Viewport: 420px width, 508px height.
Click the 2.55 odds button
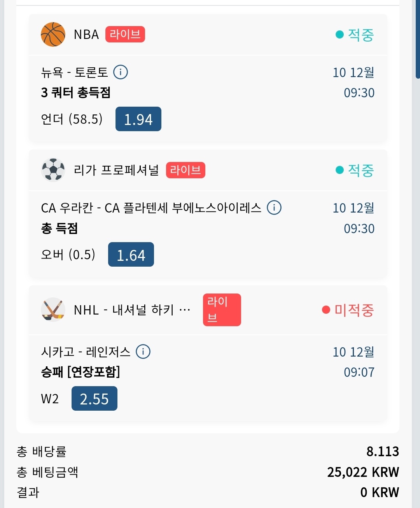pyautogui.click(x=94, y=399)
